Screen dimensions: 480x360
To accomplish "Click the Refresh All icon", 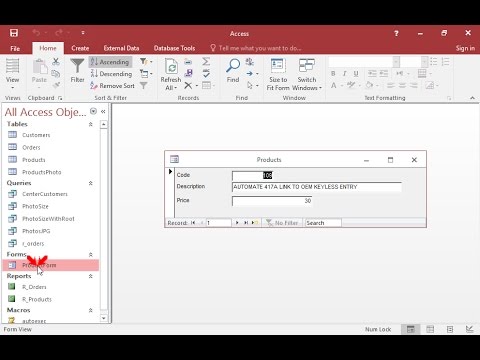I will click(171, 66).
